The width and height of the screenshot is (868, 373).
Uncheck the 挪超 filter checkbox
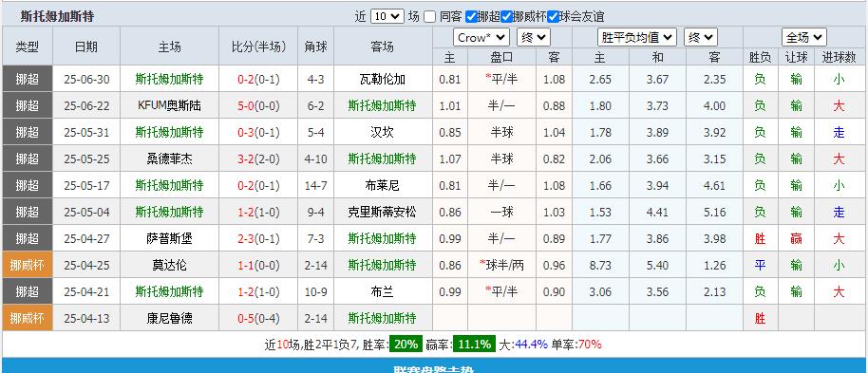tap(472, 16)
